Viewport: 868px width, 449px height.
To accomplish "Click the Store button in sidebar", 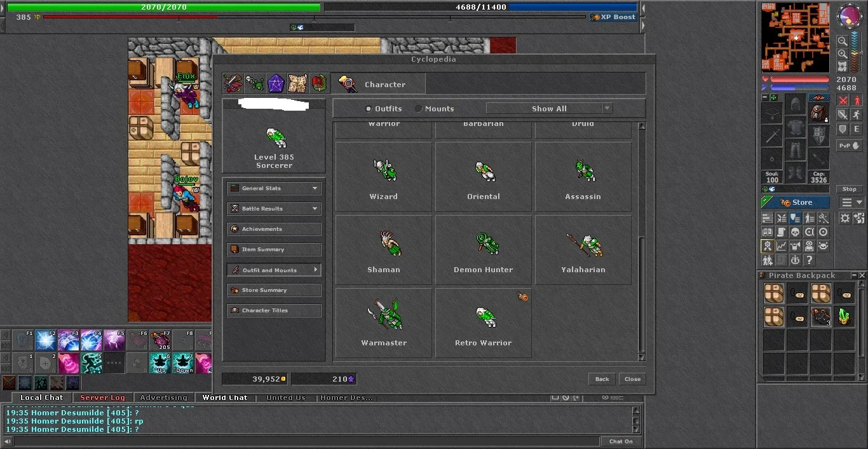I will point(796,202).
